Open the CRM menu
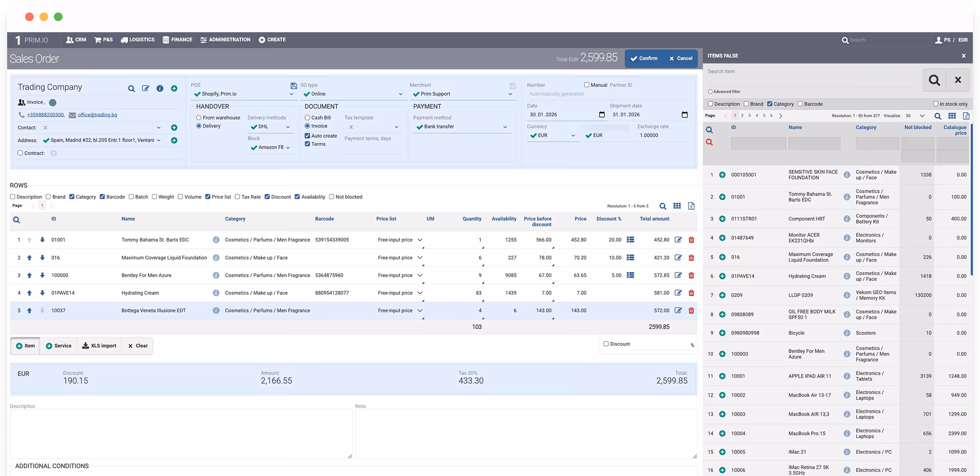980x476 pixels. click(76, 40)
